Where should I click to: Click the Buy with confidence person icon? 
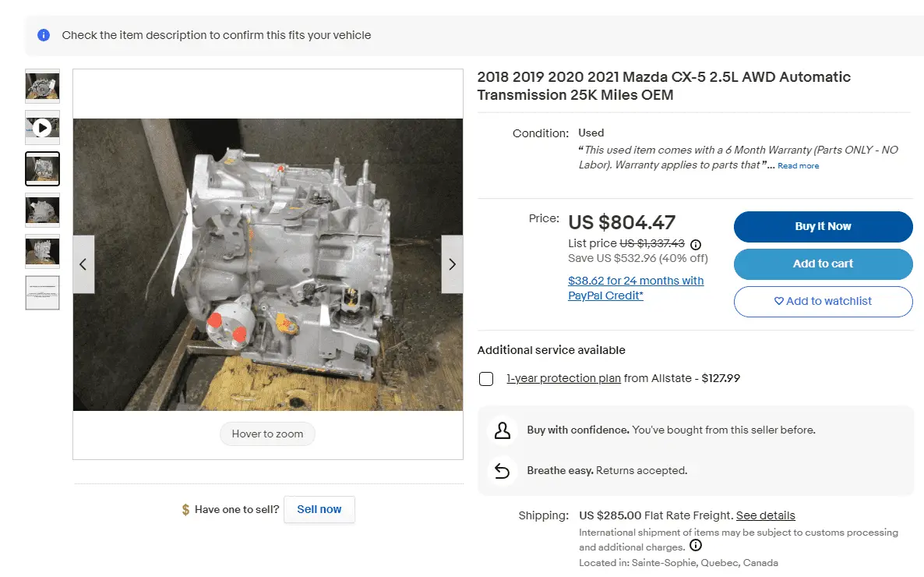503,430
